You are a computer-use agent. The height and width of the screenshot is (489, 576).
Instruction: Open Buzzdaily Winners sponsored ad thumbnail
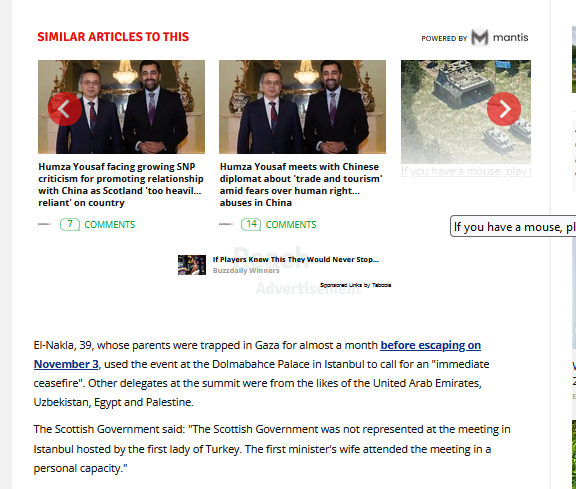tap(192, 265)
